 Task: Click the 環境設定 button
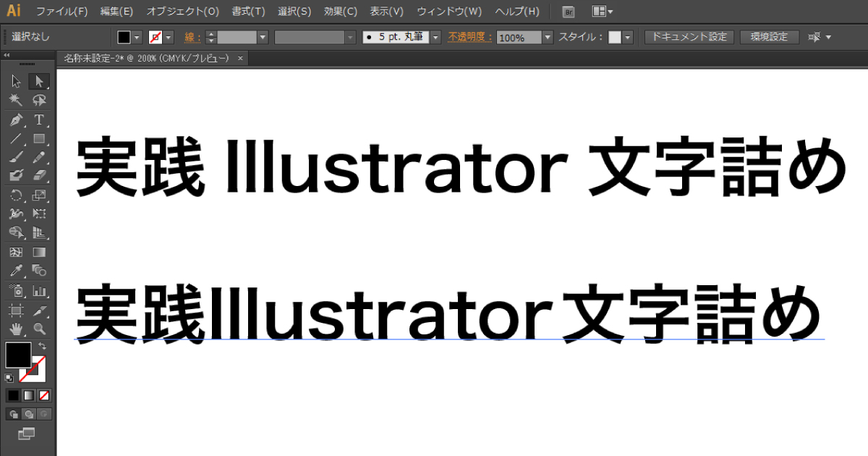pos(769,37)
